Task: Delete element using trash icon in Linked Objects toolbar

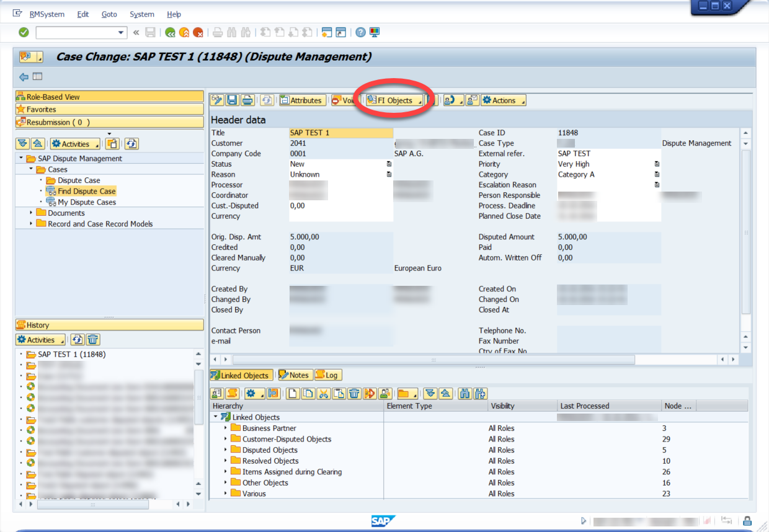Action: [354, 393]
